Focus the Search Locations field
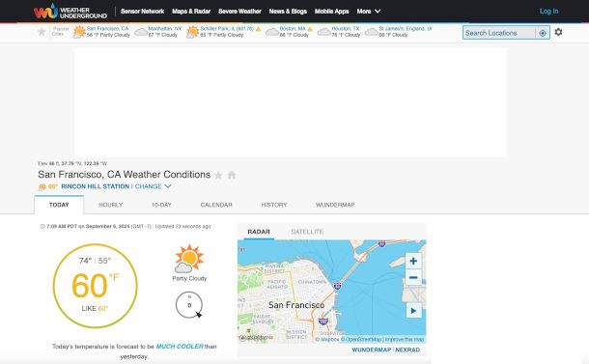 (x=499, y=33)
